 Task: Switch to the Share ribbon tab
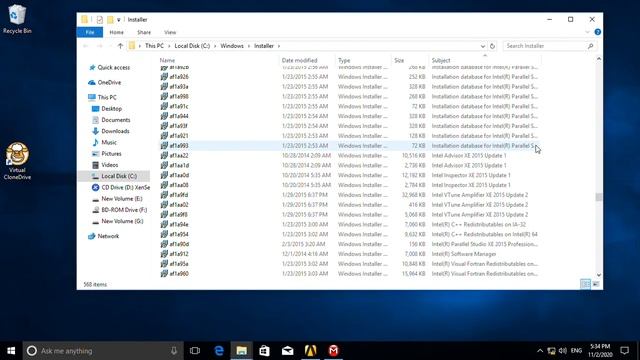144,32
